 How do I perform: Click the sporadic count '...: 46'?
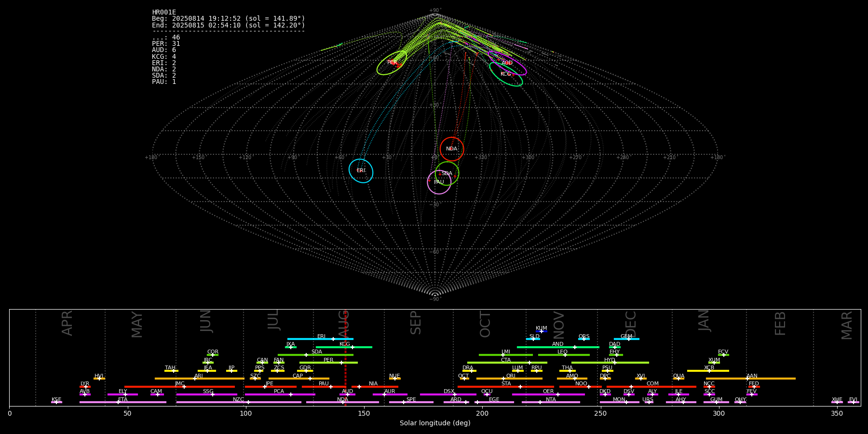pos(166,38)
